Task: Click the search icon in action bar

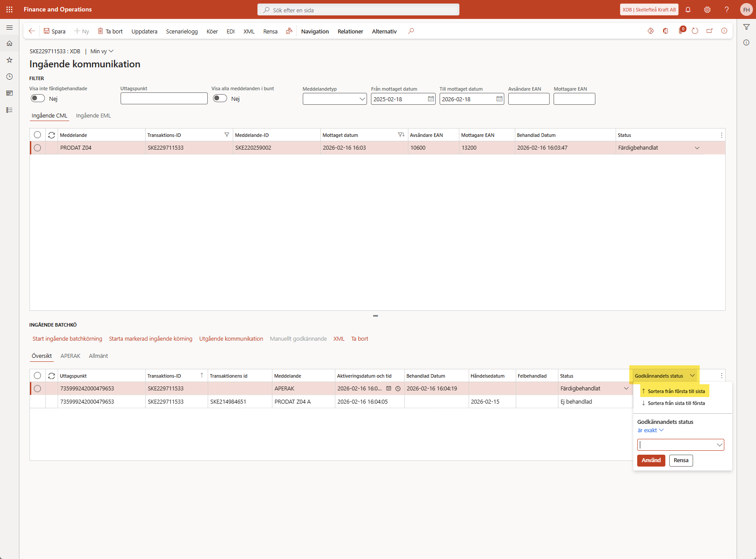Action: [411, 31]
